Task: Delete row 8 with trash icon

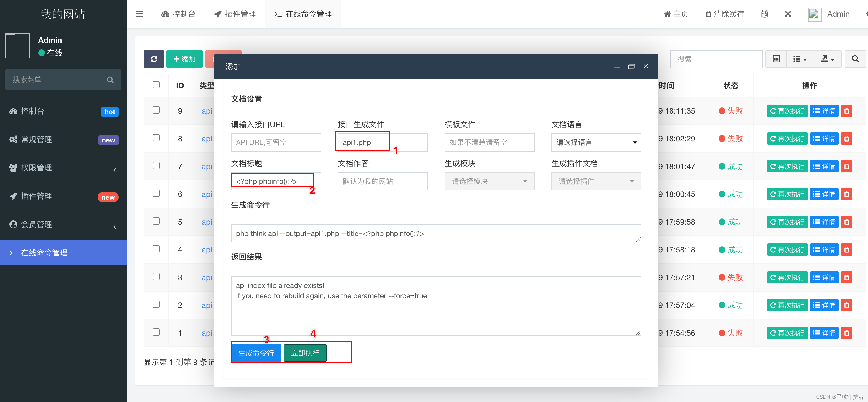Action: point(846,139)
